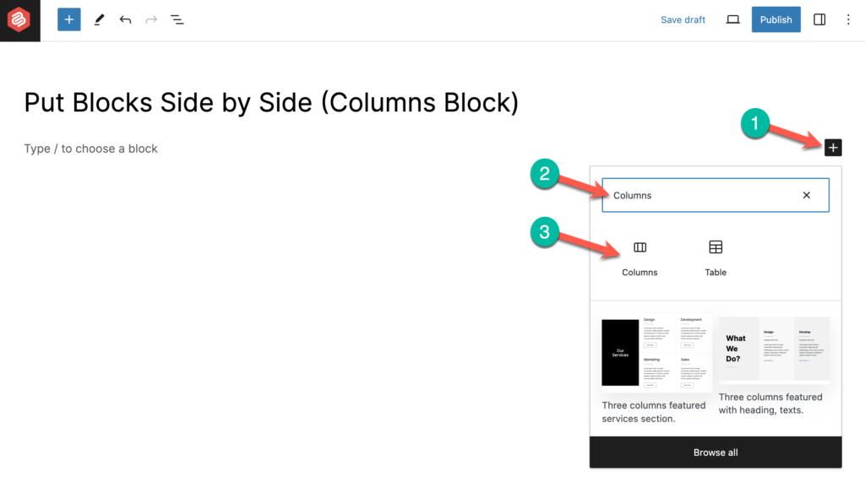Open the preview device options
The height and width of the screenshot is (504, 865).
(732, 19)
